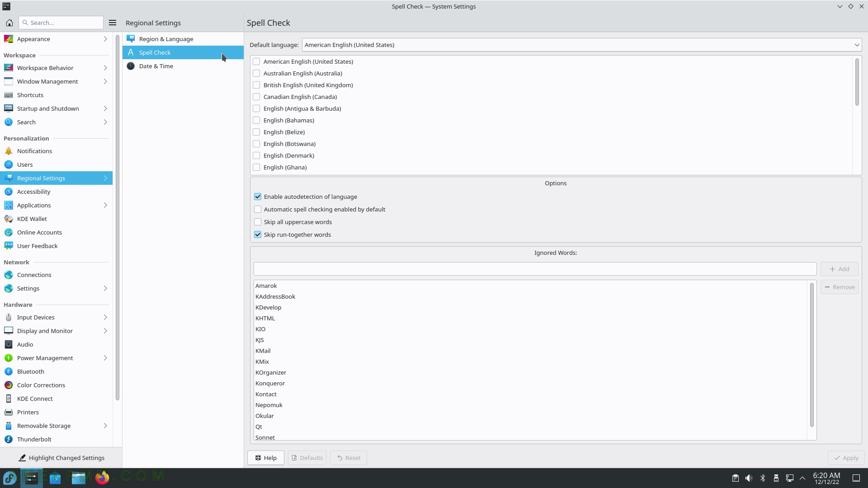Select Regional Settings in sidebar
Screen dimensions: 868x488
coord(56,178)
